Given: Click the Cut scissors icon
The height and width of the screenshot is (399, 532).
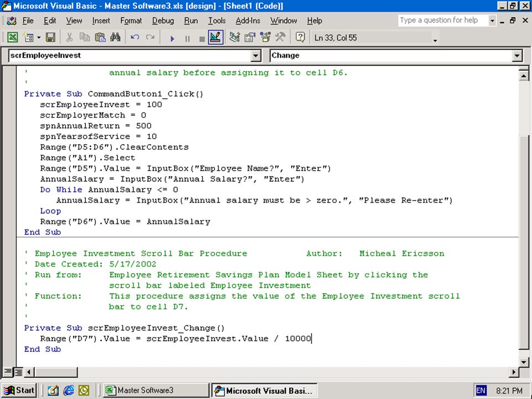Looking at the screenshot, I should click(x=70, y=37).
